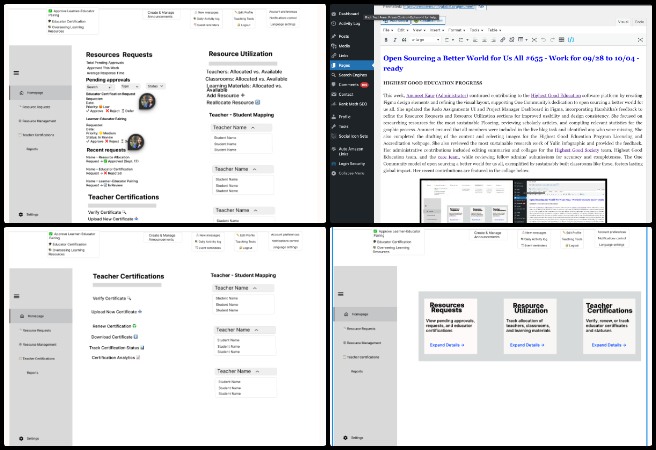Click Expand Details under Resource Utilization card
The width and height of the screenshot is (656, 450).
tap(524, 344)
